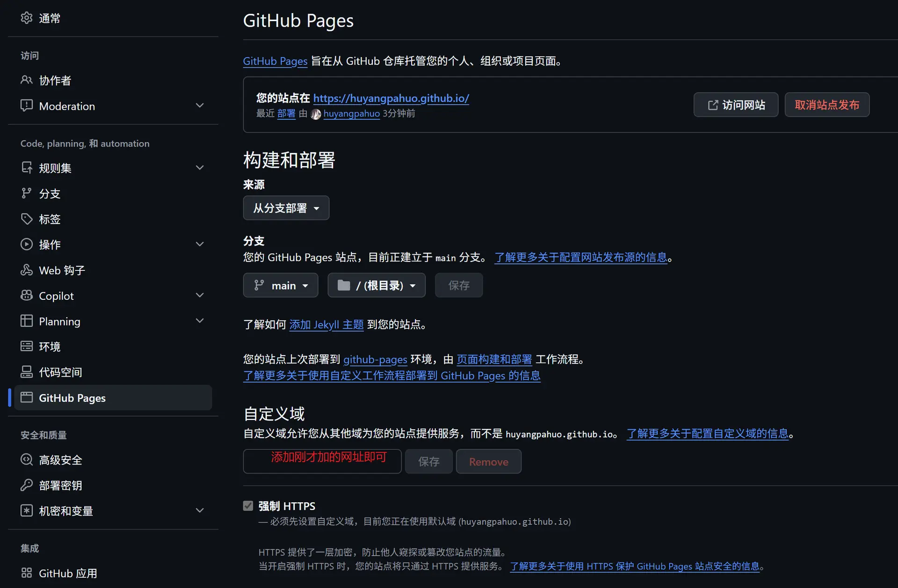
Task: Open the github-pages environment link
Action: tap(375, 359)
